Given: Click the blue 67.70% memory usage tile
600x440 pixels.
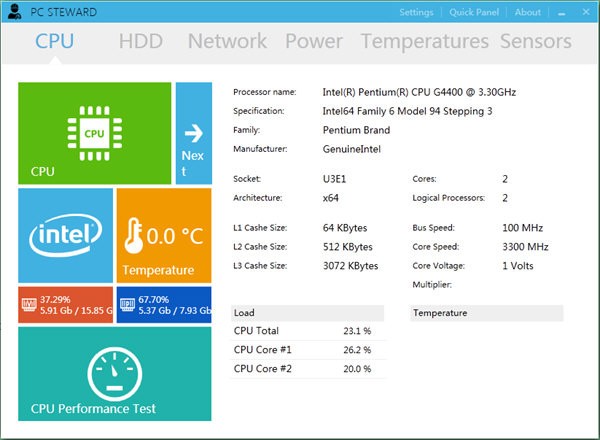Looking at the screenshot, I should click(163, 304).
